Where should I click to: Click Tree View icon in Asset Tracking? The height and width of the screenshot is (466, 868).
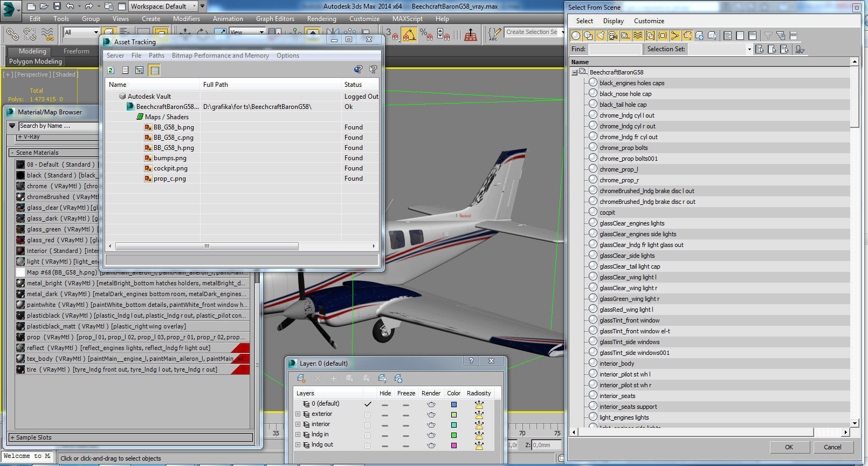click(140, 70)
